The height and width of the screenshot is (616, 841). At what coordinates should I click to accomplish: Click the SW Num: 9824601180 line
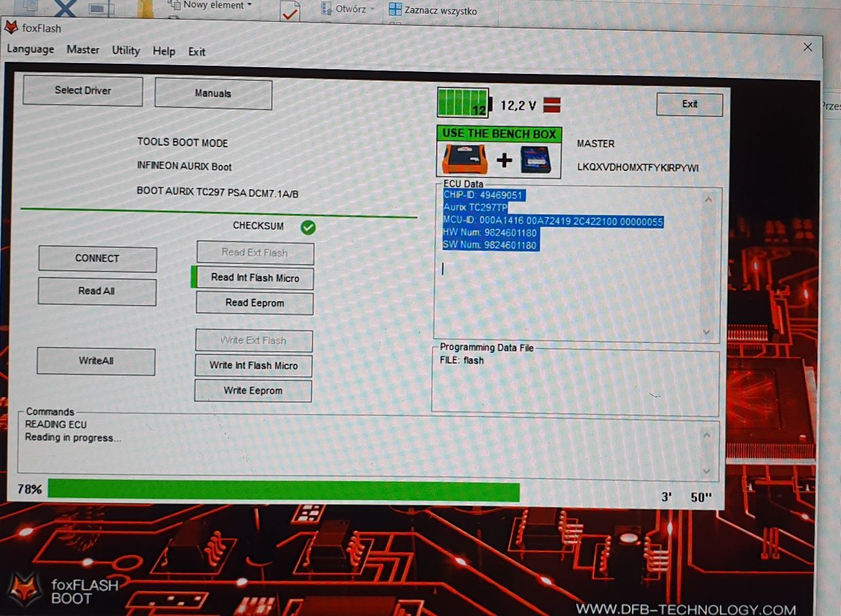coord(491,246)
